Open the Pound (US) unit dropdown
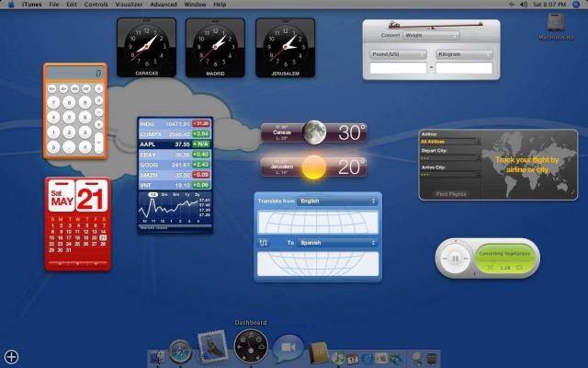The width and height of the screenshot is (588, 368). click(x=398, y=54)
